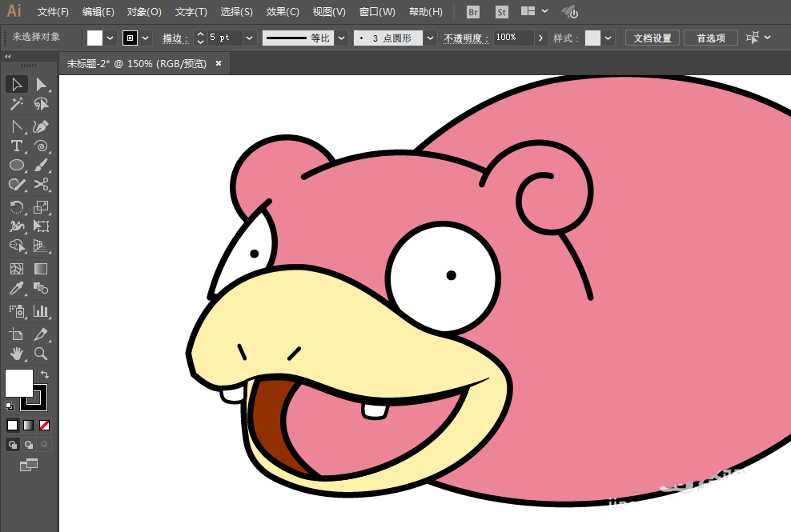Open the 样式 graphic style dropdown
The height and width of the screenshot is (532, 791).
608,38
